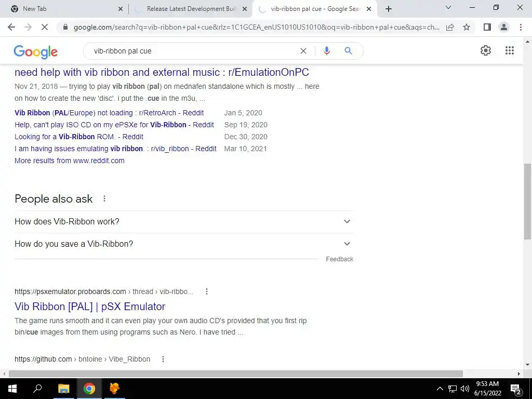Switch to Release Latest Development Build tab

click(x=191, y=9)
